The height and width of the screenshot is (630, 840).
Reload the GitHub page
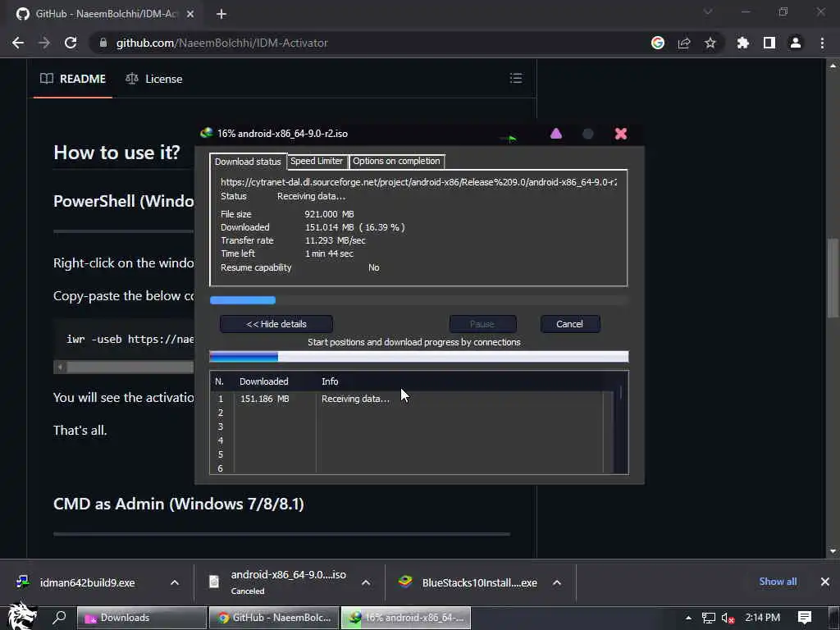pos(71,43)
